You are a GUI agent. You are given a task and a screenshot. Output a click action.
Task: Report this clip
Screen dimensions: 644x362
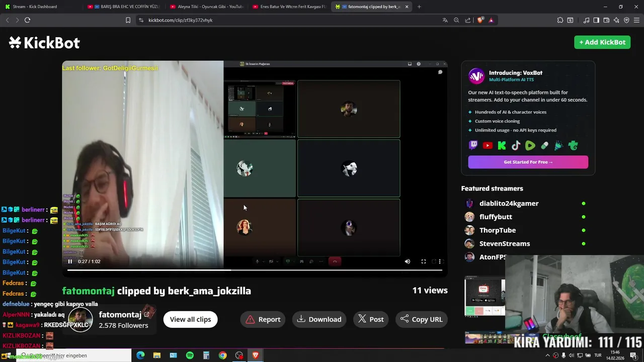pos(263,319)
